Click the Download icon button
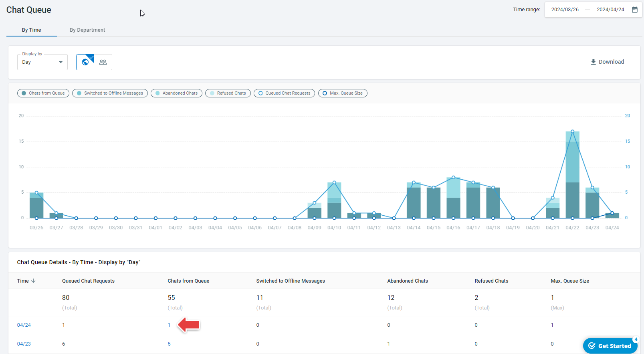The width and height of the screenshot is (644, 354). tap(607, 62)
